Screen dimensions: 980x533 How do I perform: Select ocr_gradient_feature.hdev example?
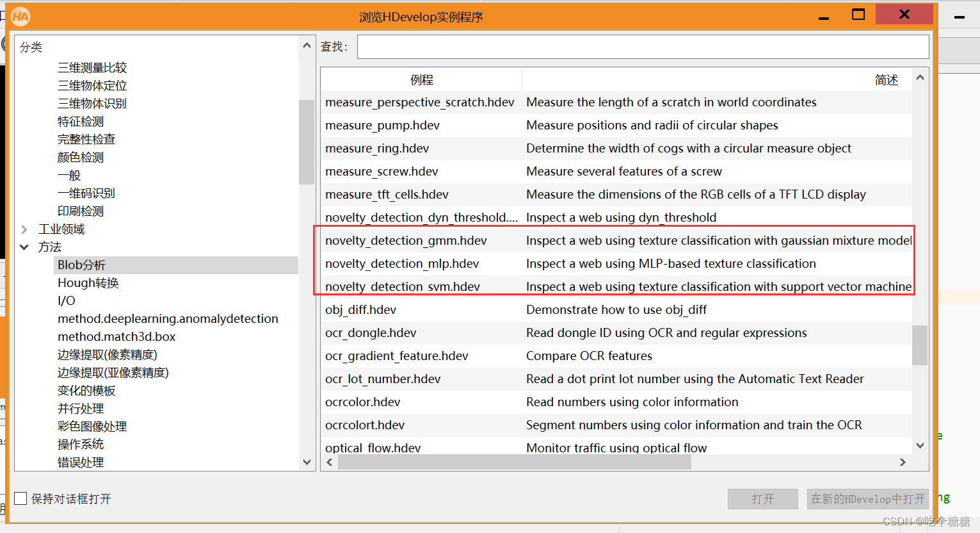pos(397,356)
